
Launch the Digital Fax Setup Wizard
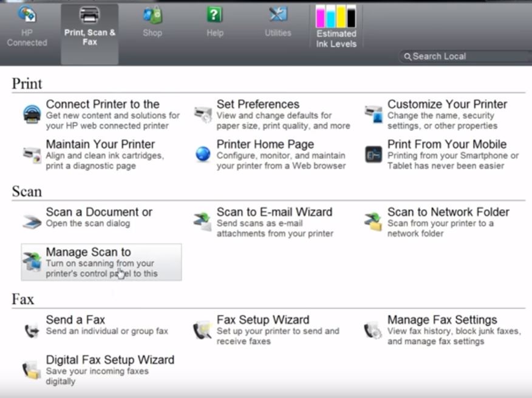point(110,359)
